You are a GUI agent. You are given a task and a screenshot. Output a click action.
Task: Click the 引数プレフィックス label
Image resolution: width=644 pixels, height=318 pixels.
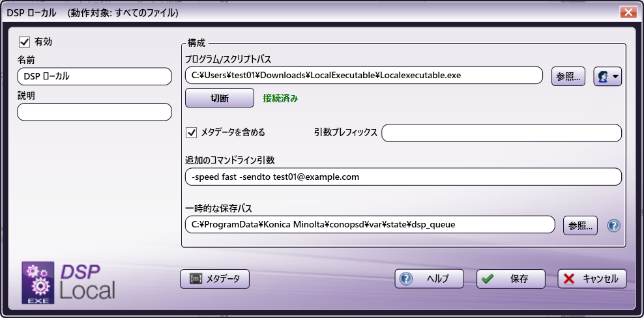[345, 133]
